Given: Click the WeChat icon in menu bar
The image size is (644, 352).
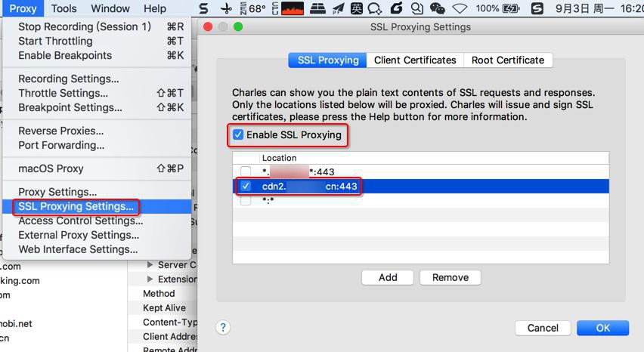Looking at the screenshot, I should (x=438, y=8).
